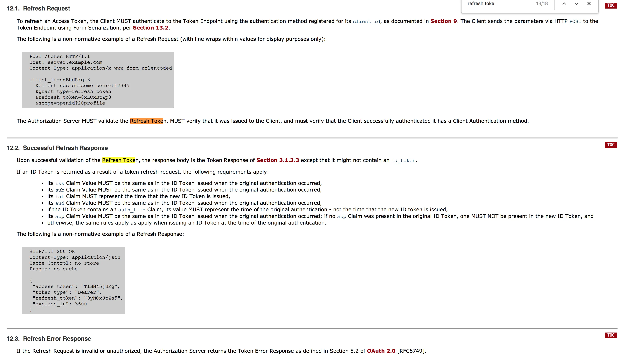The image size is (624, 364).
Task: Close the find-in-page bar
Action: [x=589, y=3]
